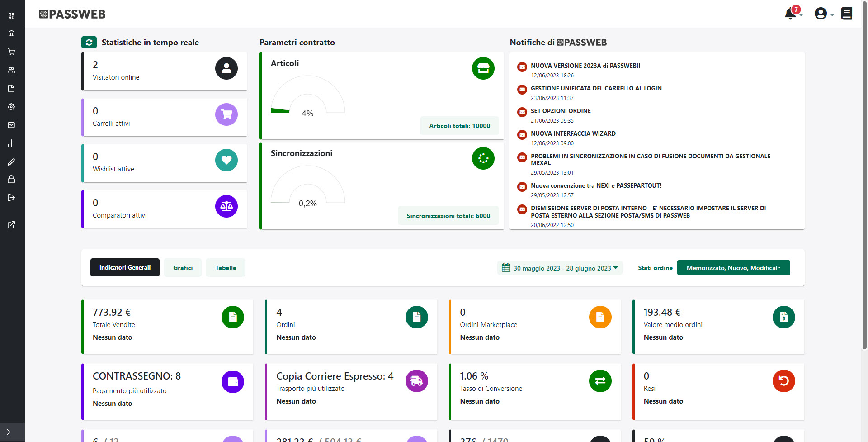
Task: Switch to the Tabelle tab
Action: click(x=226, y=268)
